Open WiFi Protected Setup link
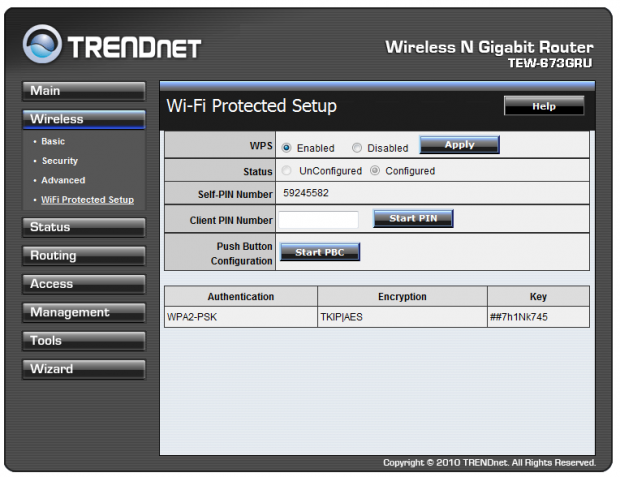 coord(87,200)
